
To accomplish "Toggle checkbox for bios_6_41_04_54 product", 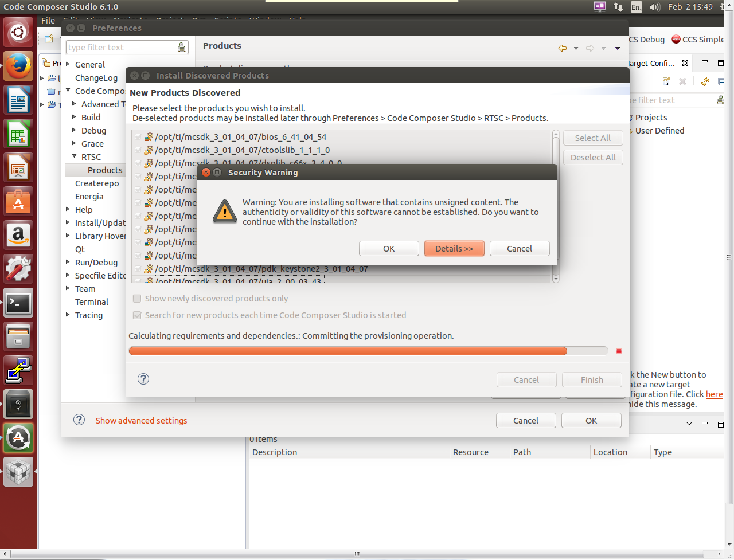I will [x=138, y=137].
